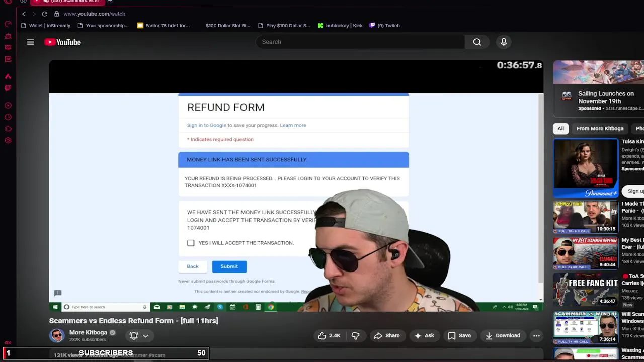
Task: Click the Opera GX logo icon
Action: [8, 2]
